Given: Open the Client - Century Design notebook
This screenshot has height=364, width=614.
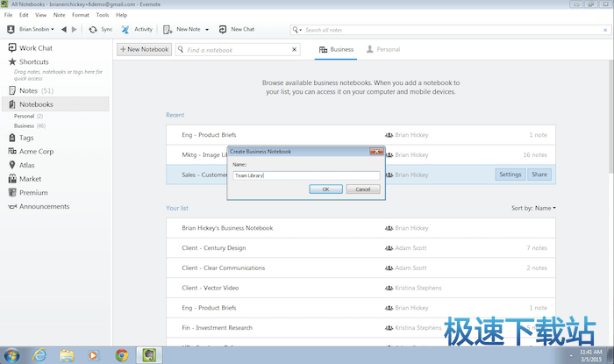Looking at the screenshot, I should click(361, 248).
